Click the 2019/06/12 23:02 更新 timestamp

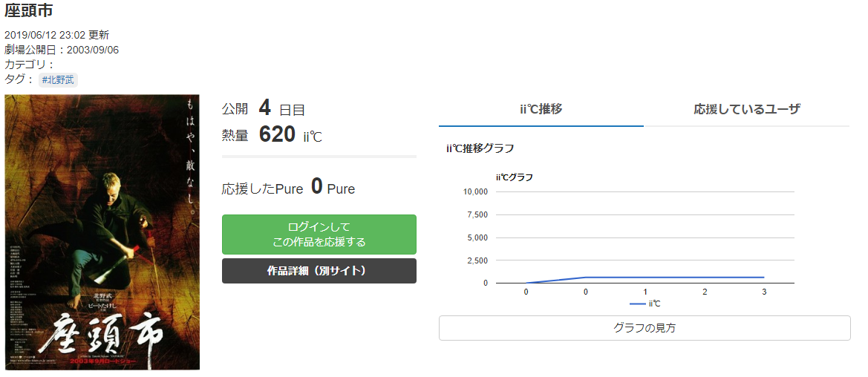point(56,35)
